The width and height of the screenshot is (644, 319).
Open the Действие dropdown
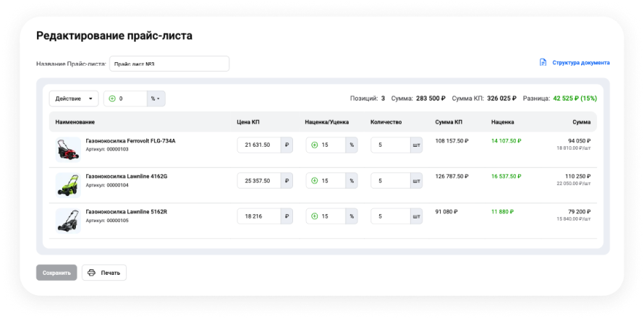pos(74,98)
